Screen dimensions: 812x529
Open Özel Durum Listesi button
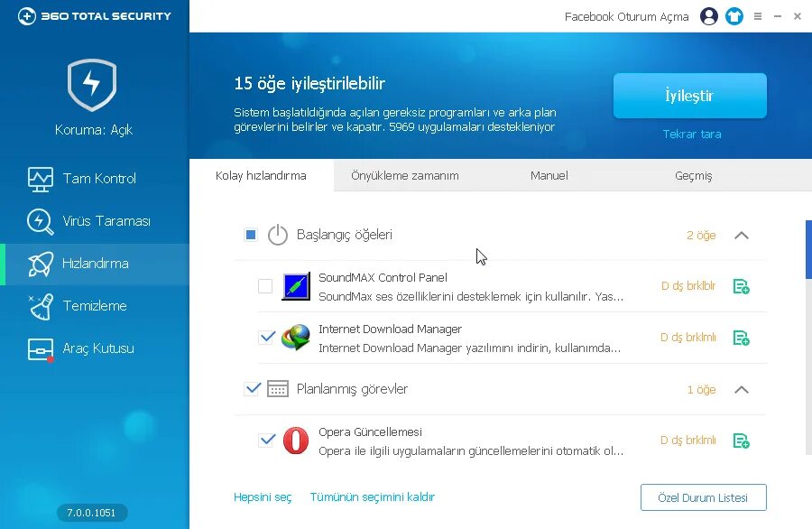(x=703, y=497)
